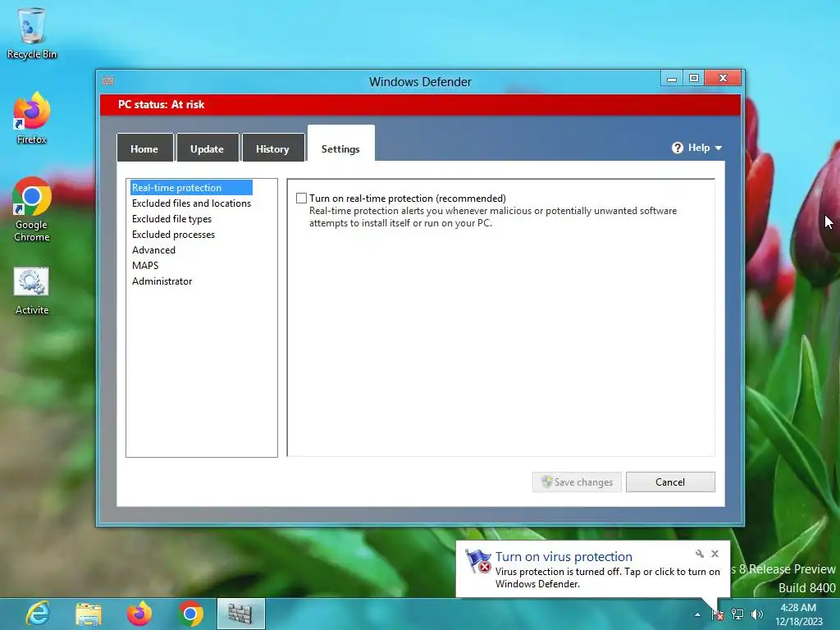840x630 pixels.
Task: Click the Action Center flag tray icon
Action: click(x=717, y=614)
